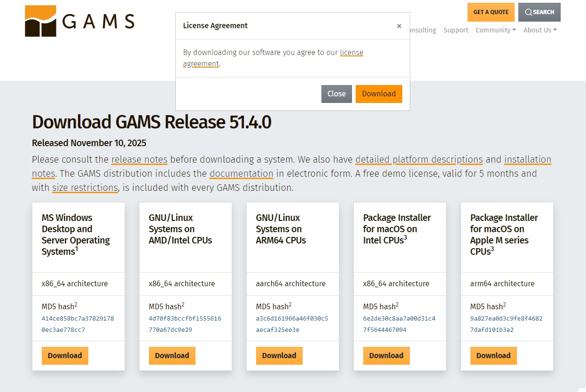Confirm Download in the License Agreement dialog
586x392 pixels.
click(379, 94)
